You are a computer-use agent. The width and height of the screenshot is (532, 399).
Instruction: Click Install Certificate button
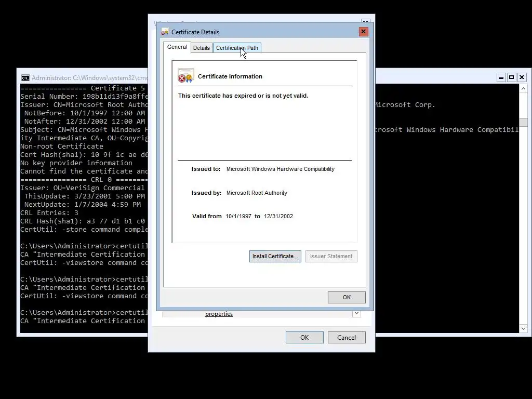(275, 256)
